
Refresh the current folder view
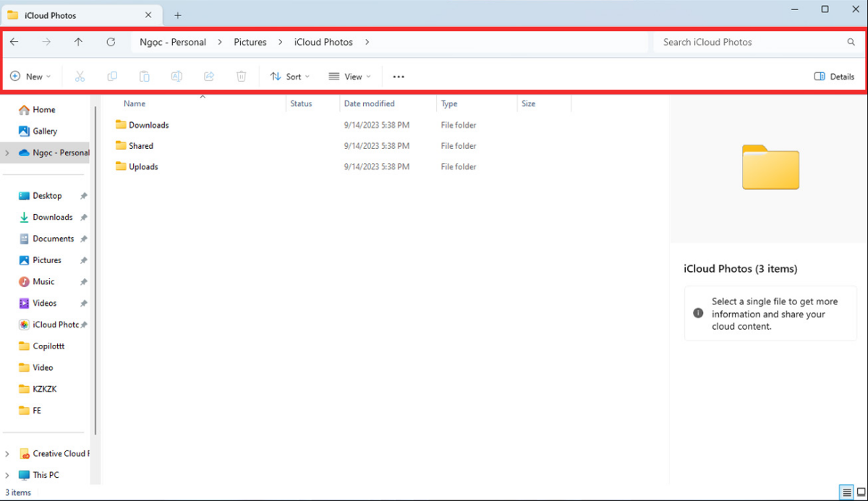tap(111, 42)
